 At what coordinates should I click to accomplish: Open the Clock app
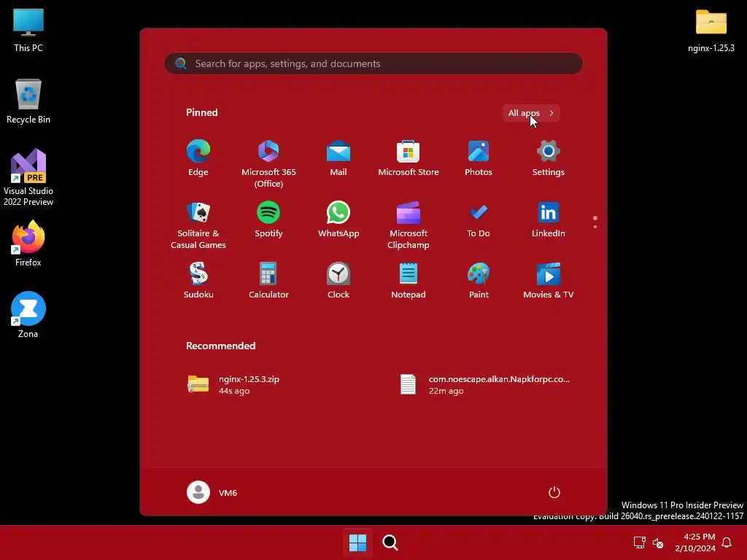point(338,281)
